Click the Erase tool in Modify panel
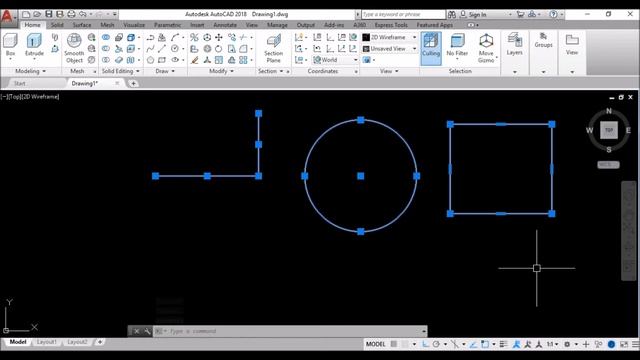Image resolution: width=640 pixels, height=360 pixels. [x=194, y=60]
